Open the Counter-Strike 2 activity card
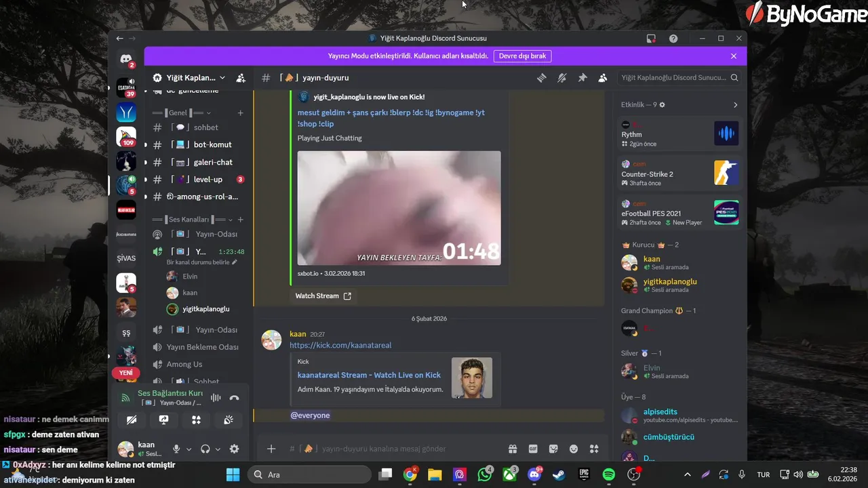This screenshot has width=868, height=488. coord(680,174)
